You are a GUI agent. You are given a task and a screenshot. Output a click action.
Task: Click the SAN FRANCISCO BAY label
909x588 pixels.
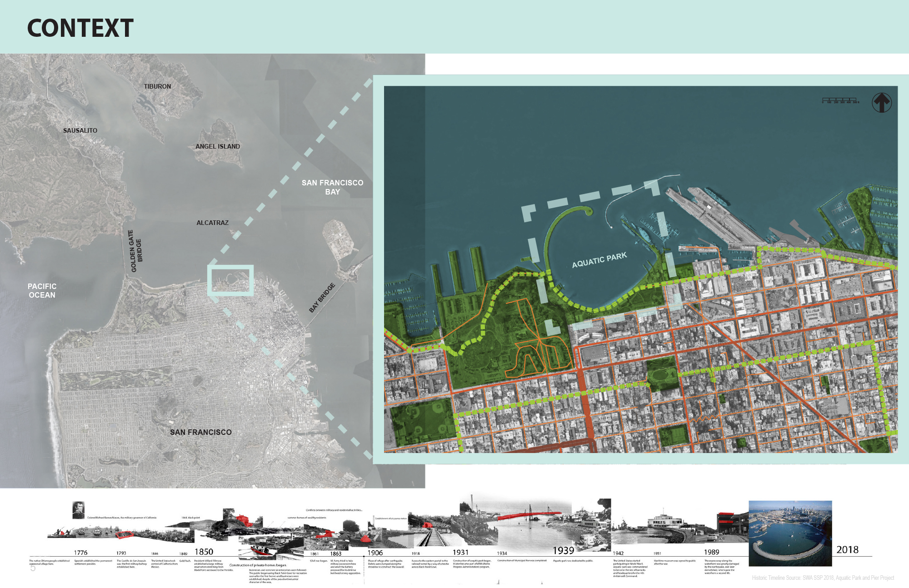click(x=332, y=187)
